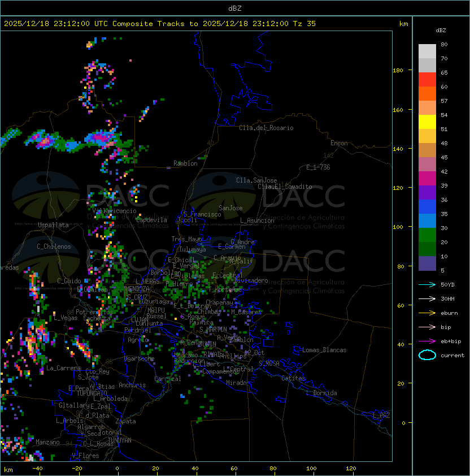Select the magenta swatch between 42 and 39
This screenshot has height=476, width=470.
pos(427,179)
